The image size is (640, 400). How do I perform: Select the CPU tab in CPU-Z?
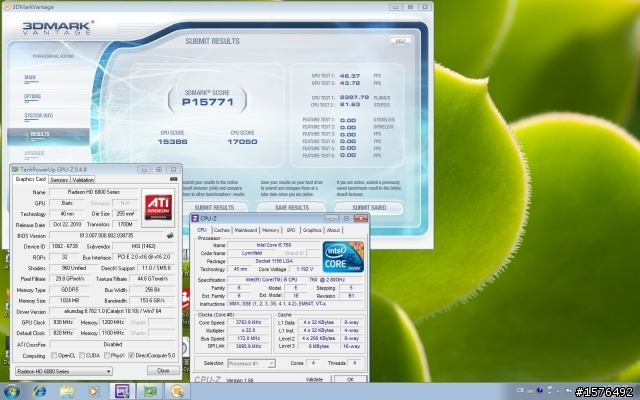tap(202, 230)
